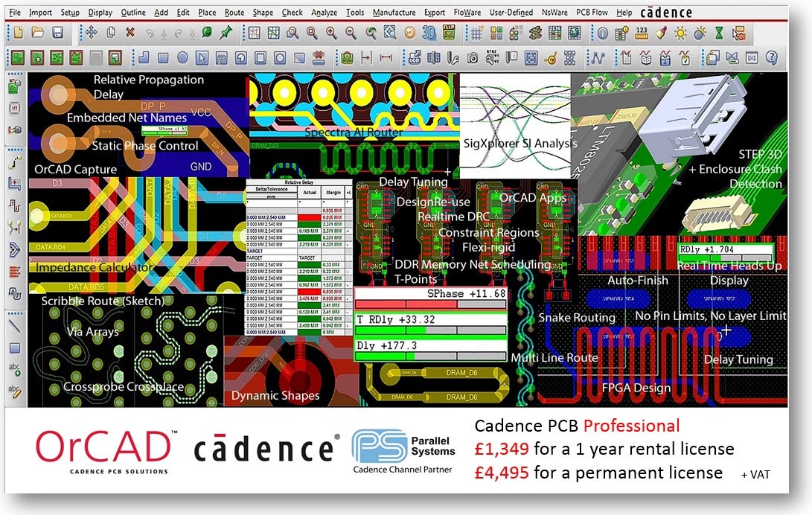The width and height of the screenshot is (812, 515).
Task: Select the Add Polygon shape tool
Action: click(x=144, y=57)
